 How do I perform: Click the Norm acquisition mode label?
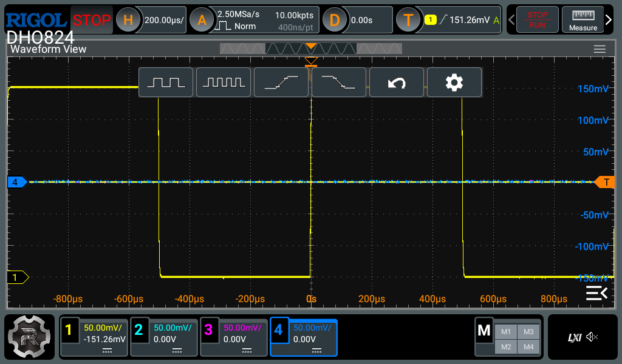tap(245, 26)
